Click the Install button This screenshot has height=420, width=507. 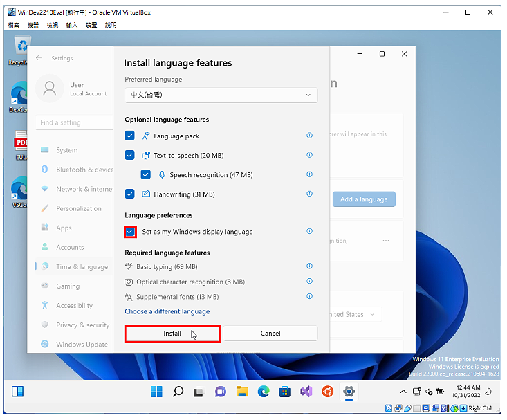point(172,334)
